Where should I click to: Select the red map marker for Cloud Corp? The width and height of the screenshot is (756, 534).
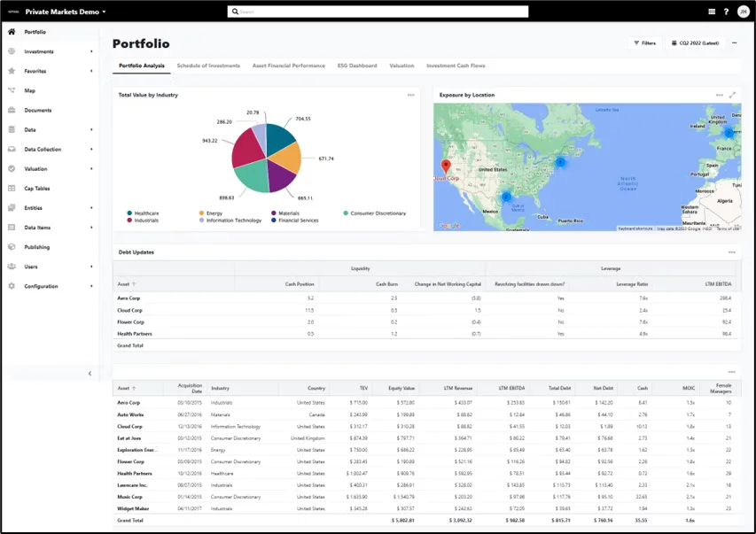pos(447,165)
